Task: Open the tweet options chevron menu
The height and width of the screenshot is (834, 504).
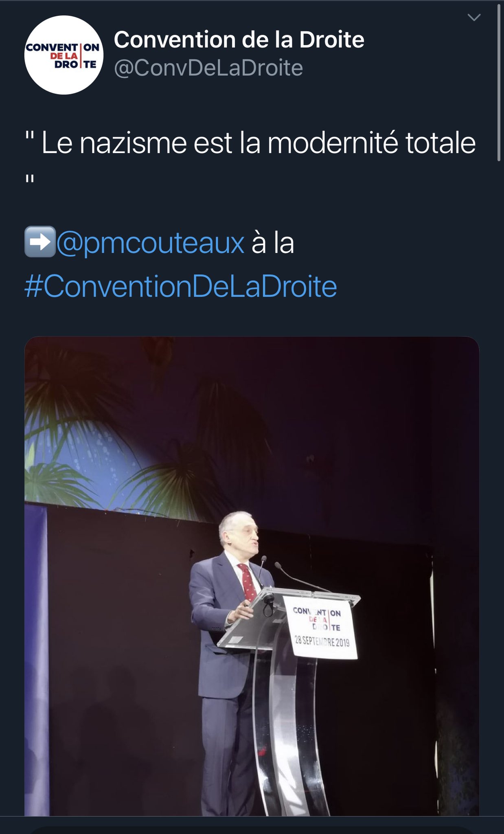Action: click(474, 17)
